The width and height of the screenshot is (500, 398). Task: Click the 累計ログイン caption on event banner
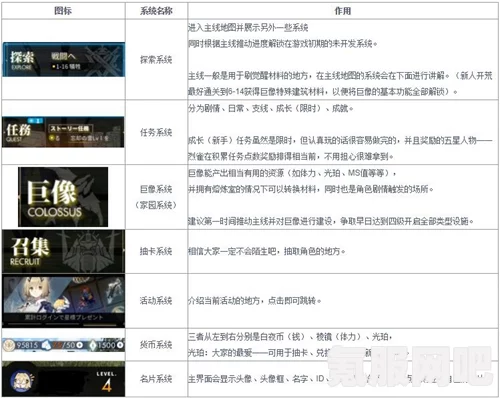click(x=63, y=317)
